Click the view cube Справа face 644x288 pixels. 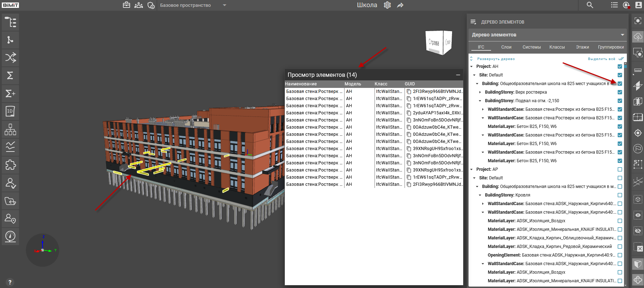(434, 43)
